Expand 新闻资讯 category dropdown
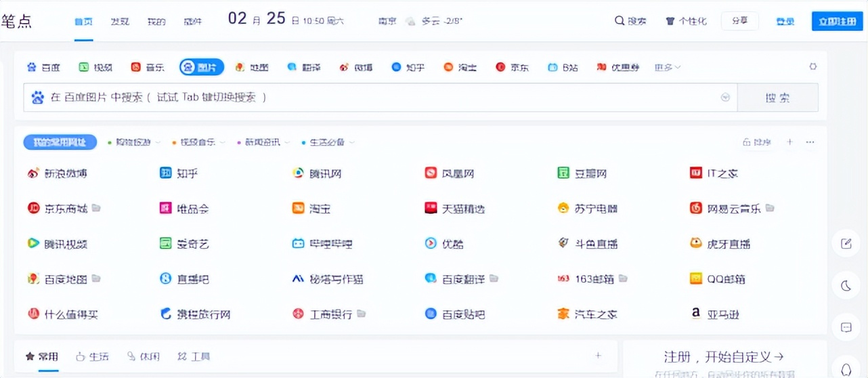 [x=263, y=142]
